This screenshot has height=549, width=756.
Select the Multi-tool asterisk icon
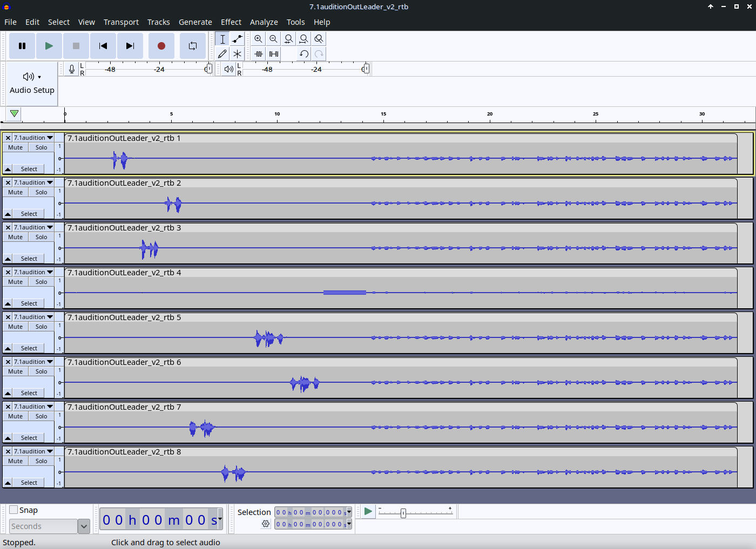pyautogui.click(x=237, y=54)
